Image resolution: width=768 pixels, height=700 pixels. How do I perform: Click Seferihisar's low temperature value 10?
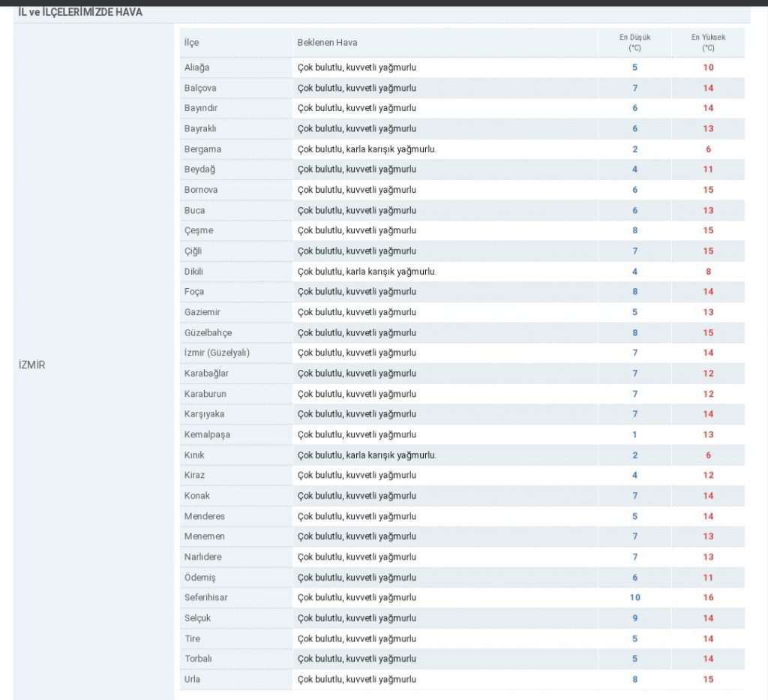634,598
